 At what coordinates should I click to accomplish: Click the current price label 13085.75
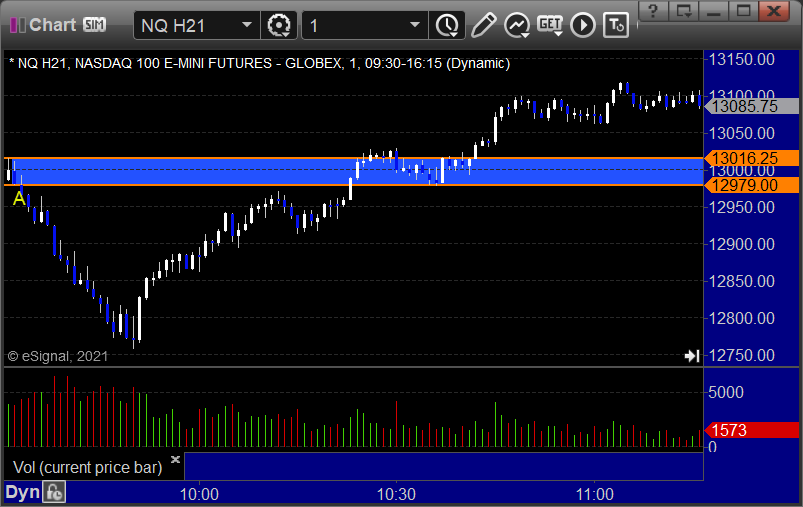751,107
